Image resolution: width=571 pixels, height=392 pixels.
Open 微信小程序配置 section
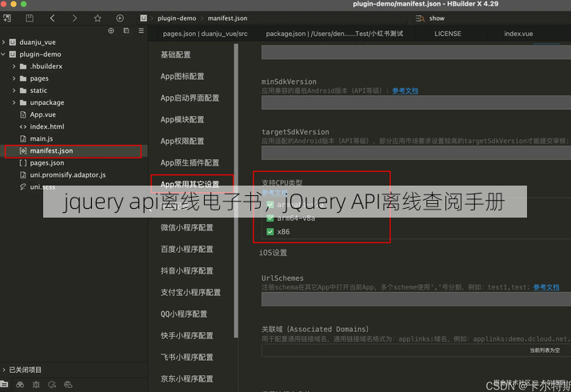[x=187, y=228]
